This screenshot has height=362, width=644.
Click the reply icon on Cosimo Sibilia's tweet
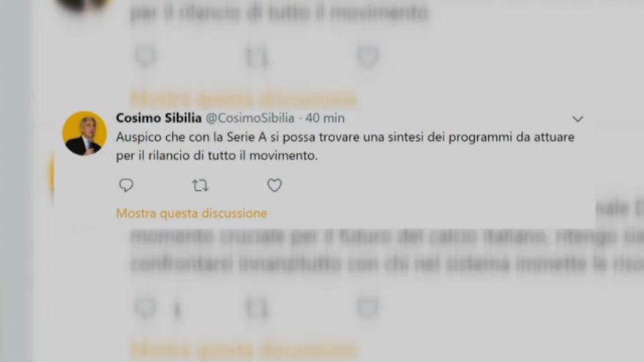click(x=126, y=186)
